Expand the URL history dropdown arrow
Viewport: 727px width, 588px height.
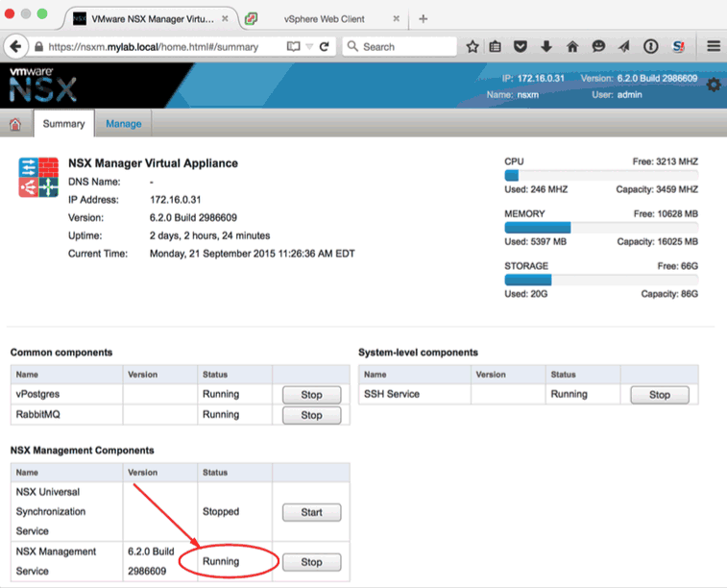click(309, 46)
